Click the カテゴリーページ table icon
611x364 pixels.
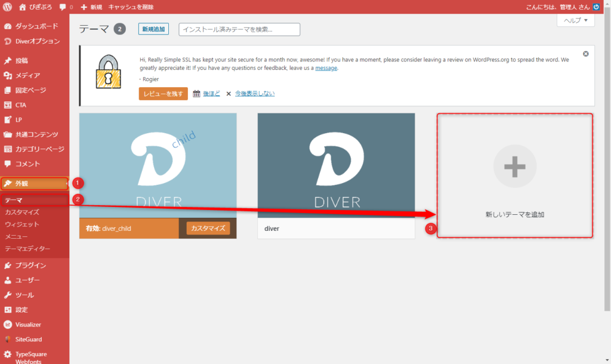(x=8, y=149)
